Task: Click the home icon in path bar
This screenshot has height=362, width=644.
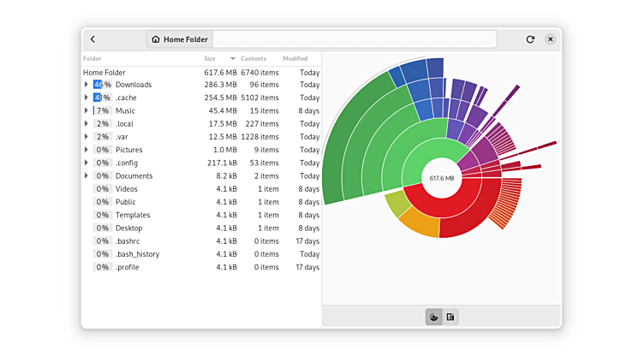Action: (156, 39)
